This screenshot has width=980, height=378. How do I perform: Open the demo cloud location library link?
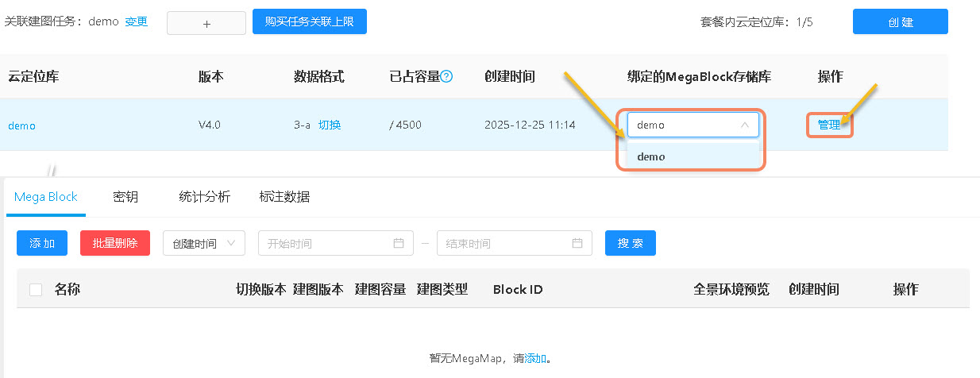(22, 125)
